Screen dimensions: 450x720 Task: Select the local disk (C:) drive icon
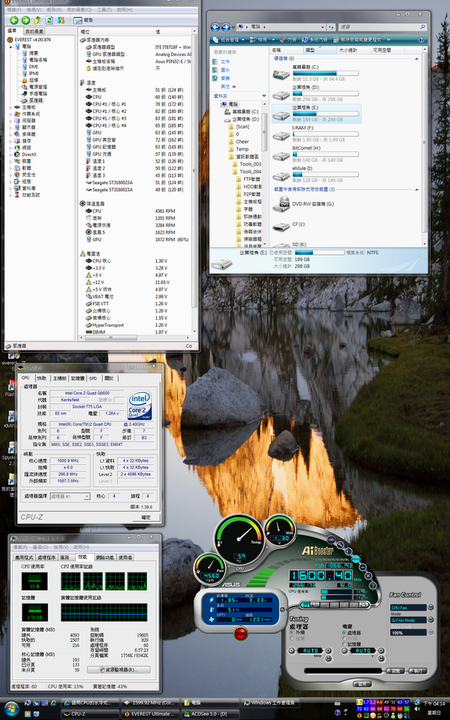[281, 74]
